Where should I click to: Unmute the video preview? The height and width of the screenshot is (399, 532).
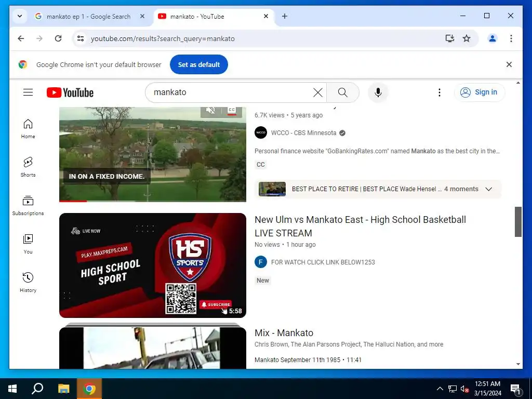pyautogui.click(x=211, y=110)
